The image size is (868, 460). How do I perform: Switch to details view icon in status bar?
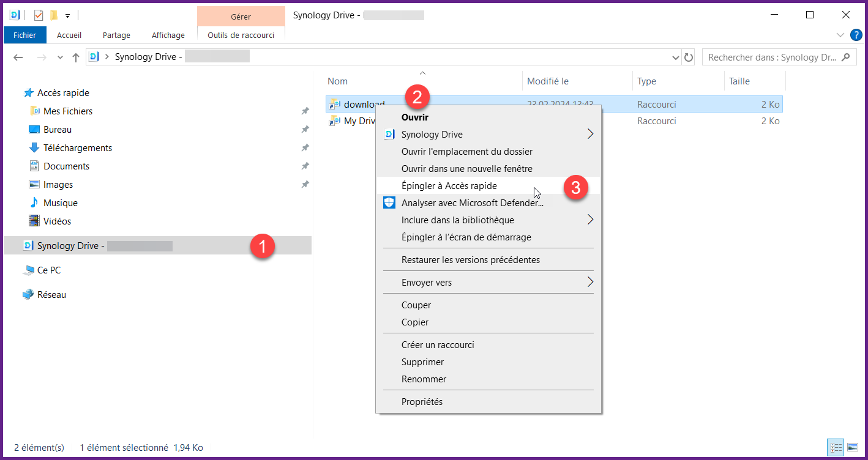click(836, 448)
